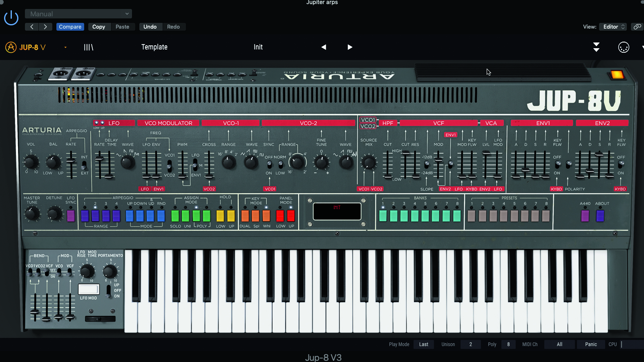Open the MIDI Ch All selector
The image size is (644, 362).
coord(559,344)
